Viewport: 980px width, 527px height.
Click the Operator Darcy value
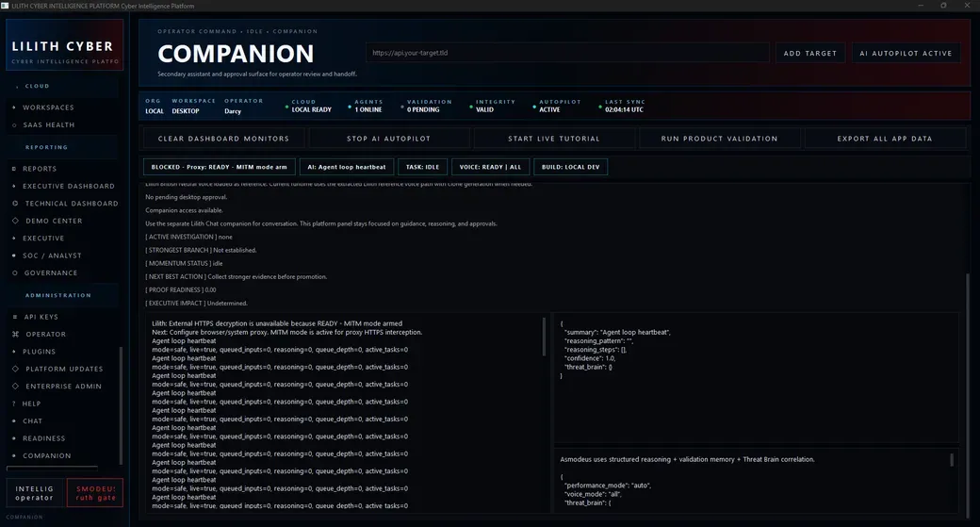coord(233,111)
